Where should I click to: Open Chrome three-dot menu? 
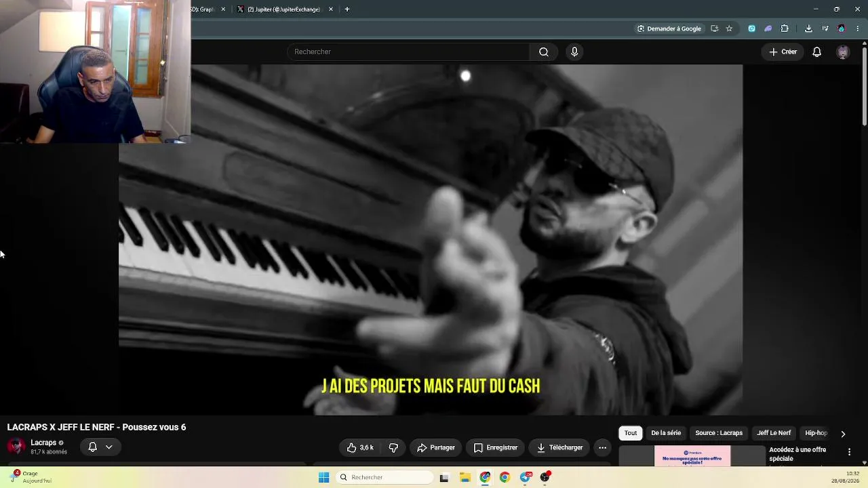tap(857, 28)
